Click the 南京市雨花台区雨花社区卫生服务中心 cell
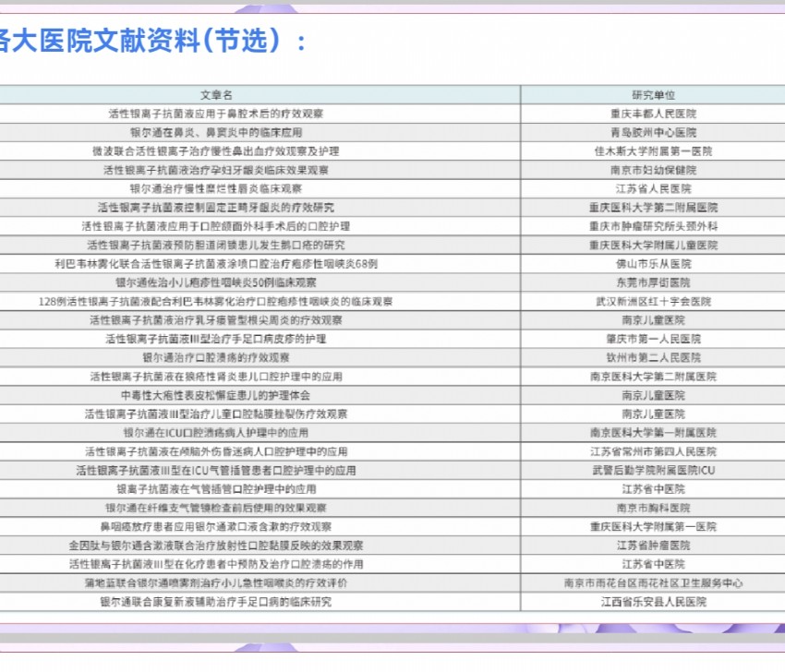The image size is (785, 672). [653, 582]
